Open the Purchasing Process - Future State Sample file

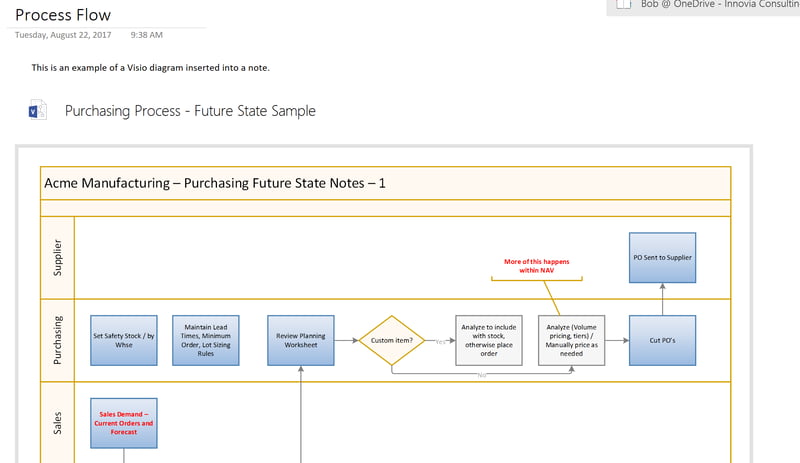[190, 111]
